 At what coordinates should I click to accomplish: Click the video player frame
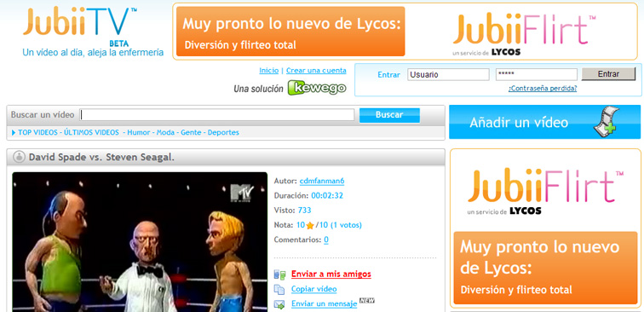[140, 242]
